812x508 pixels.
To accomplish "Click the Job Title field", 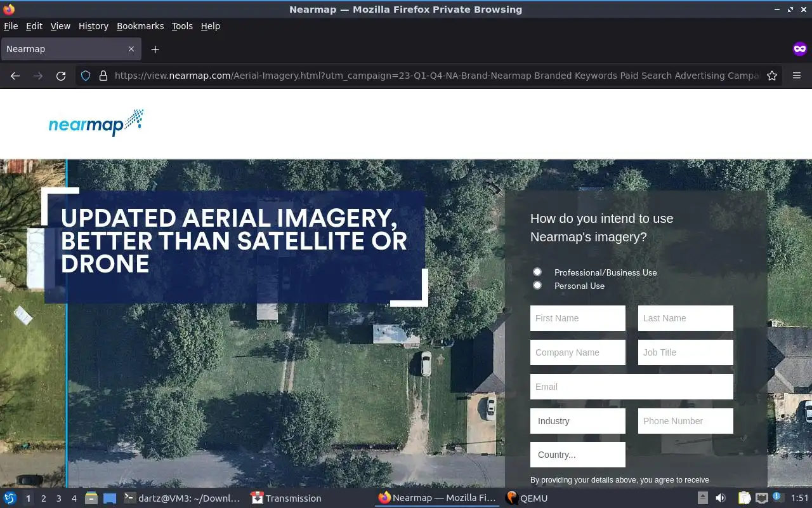I will pos(686,352).
